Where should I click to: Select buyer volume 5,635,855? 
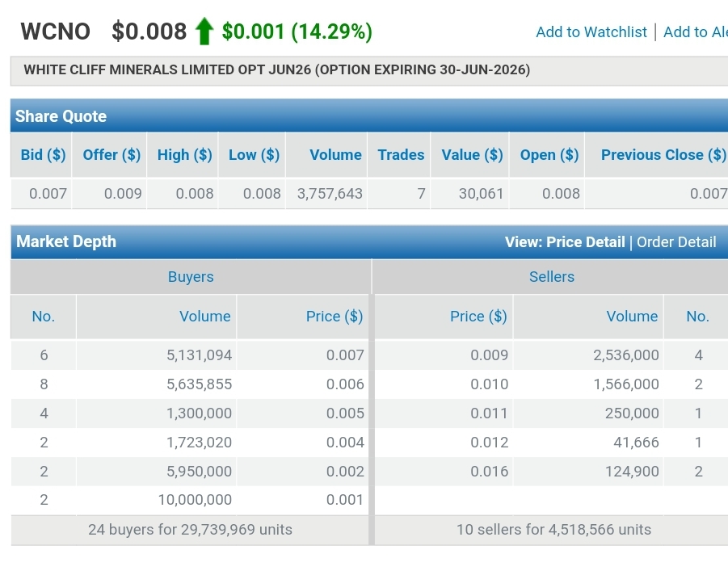coord(200,384)
